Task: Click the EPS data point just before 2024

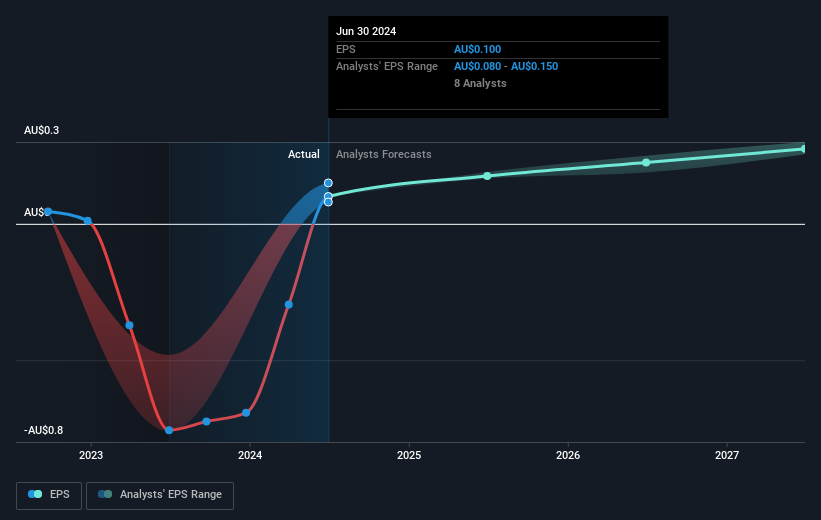Action: coord(246,413)
